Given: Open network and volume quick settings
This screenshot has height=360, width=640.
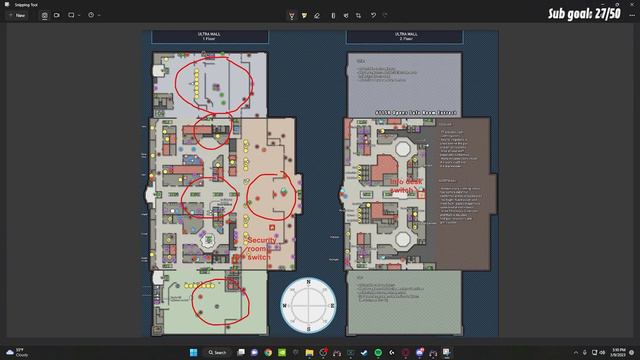Looking at the screenshot, I should [x=598, y=353].
